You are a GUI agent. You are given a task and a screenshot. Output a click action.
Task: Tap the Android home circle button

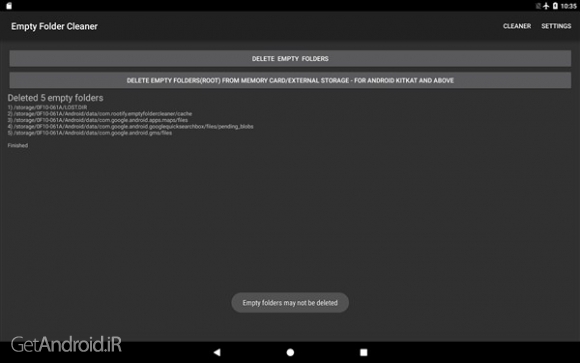click(290, 352)
